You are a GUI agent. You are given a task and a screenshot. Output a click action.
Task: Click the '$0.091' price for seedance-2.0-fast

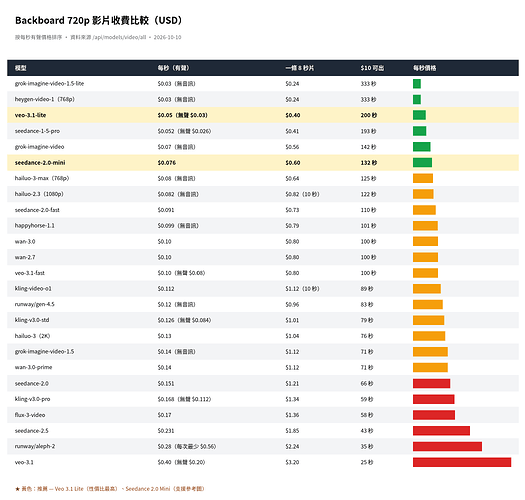(x=166, y=210)
